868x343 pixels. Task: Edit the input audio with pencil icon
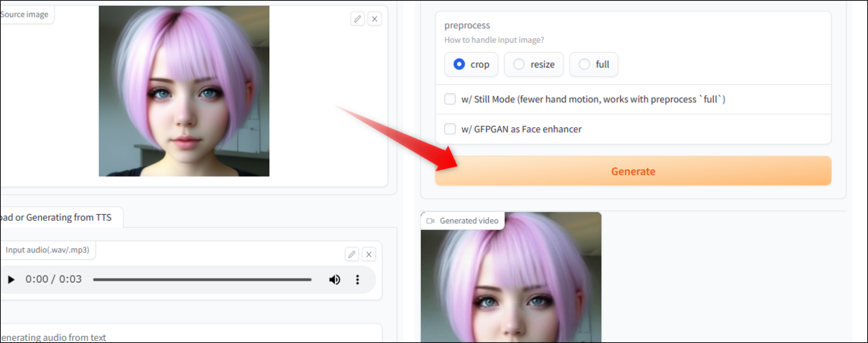click(x=352, y=254)
